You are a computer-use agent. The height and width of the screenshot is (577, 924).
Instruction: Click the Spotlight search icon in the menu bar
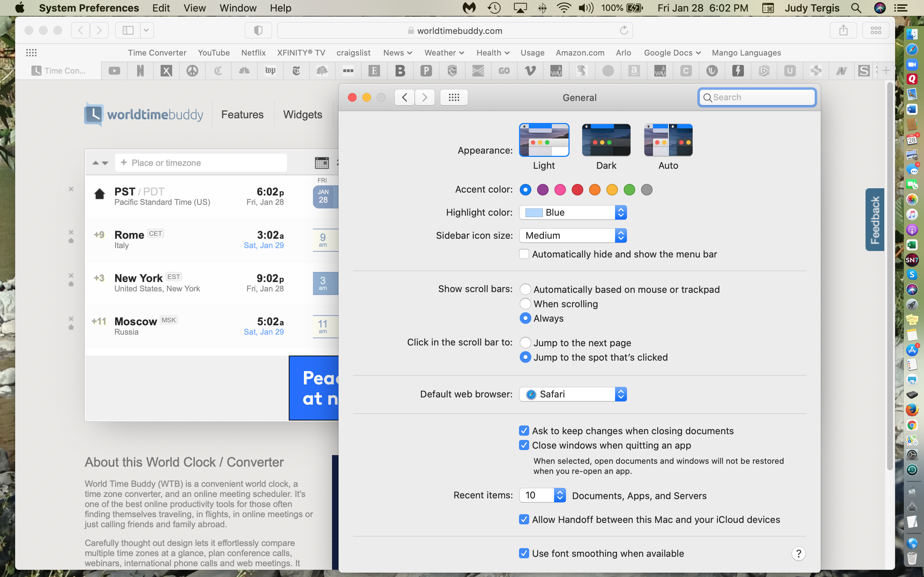point(857,8)
